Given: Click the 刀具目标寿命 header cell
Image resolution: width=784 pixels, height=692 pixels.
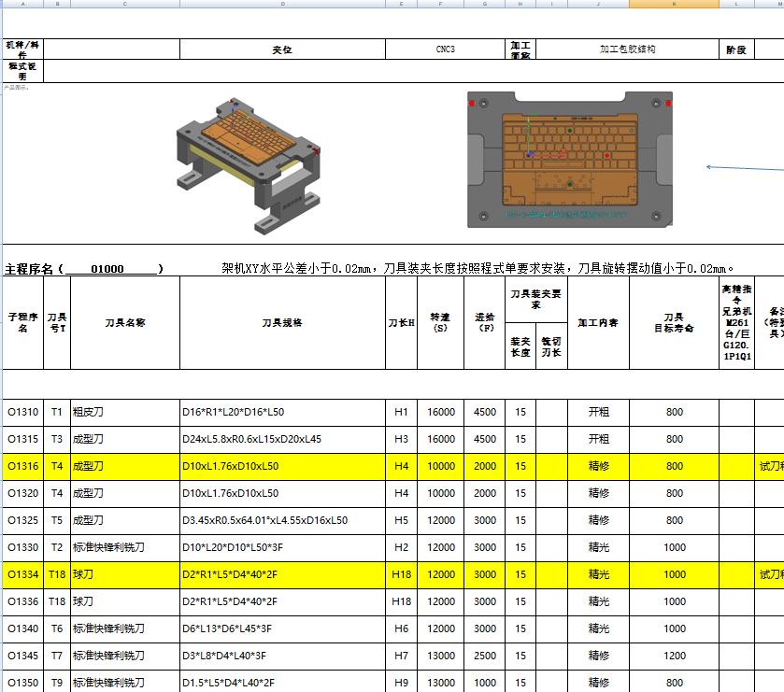Looking at the screenshot, I should [674, 320].
